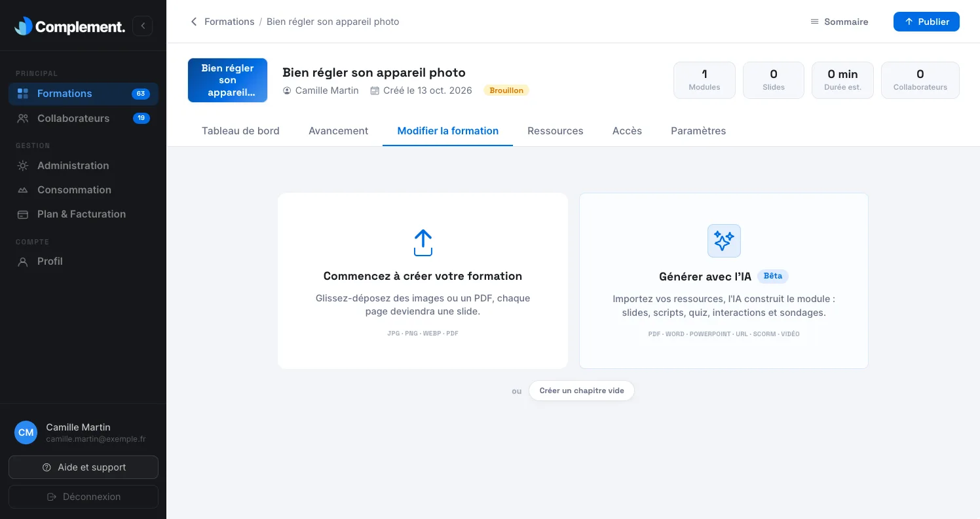Click the upload arrow icon
This screenshot has width=980, height=519.
tap(423, 242)
